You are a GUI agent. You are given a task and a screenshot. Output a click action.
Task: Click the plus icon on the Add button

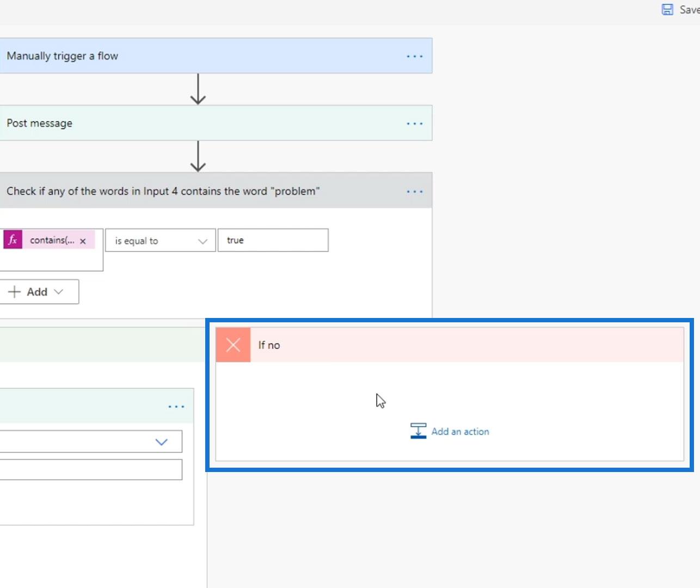coord(15,292)
